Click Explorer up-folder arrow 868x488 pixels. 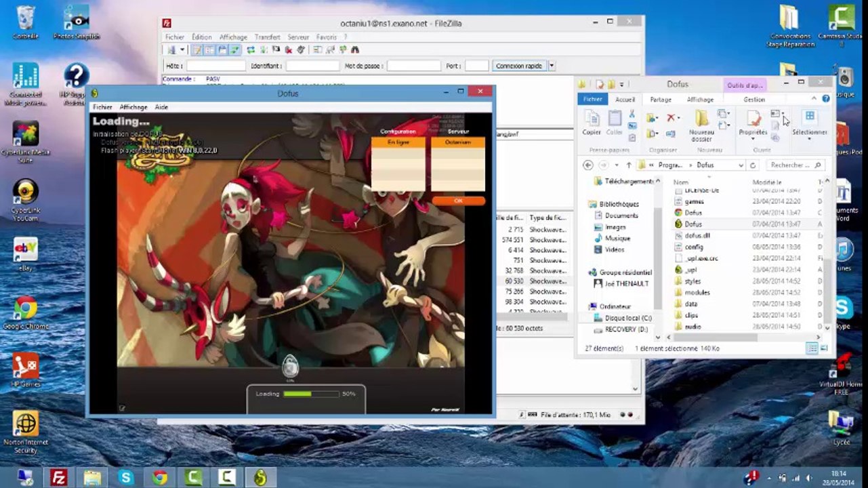pos(629,165)
